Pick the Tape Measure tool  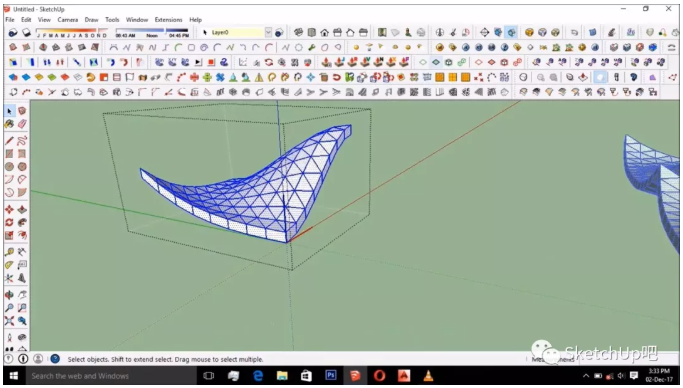9,252
